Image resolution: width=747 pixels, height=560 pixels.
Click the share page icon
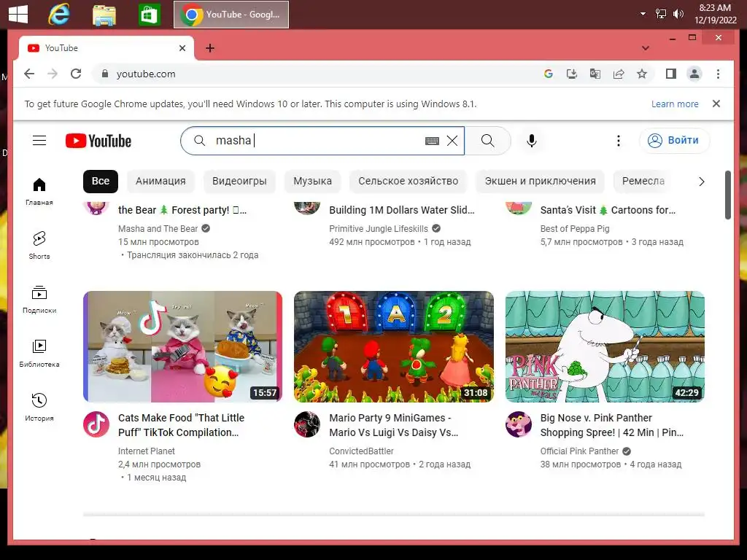tap(619, 74)
